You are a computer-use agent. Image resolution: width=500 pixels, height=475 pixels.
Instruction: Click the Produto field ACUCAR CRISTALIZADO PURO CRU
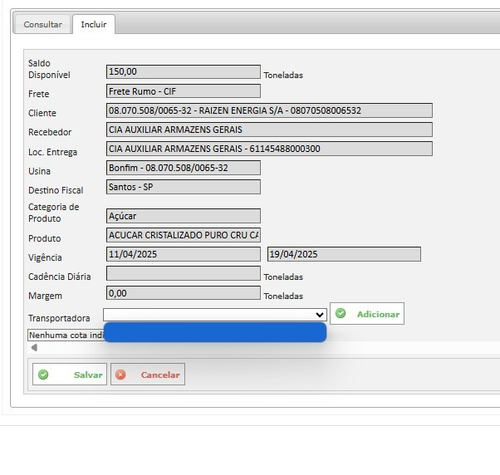click(183, 235)
